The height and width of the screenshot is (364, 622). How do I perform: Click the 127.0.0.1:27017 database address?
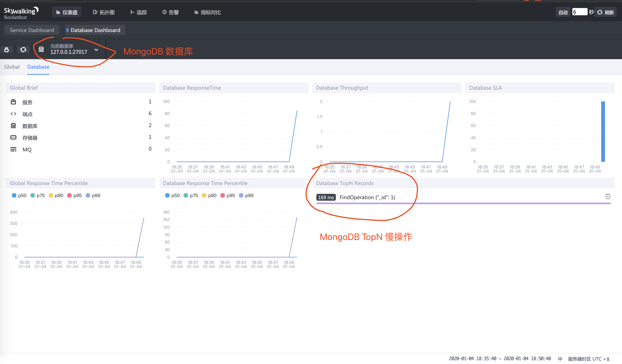click(69, 52)
